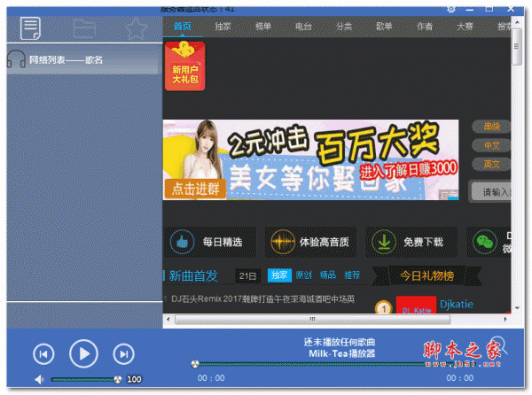Open song DJ石头Remix 2017 in list

[262, 298]
